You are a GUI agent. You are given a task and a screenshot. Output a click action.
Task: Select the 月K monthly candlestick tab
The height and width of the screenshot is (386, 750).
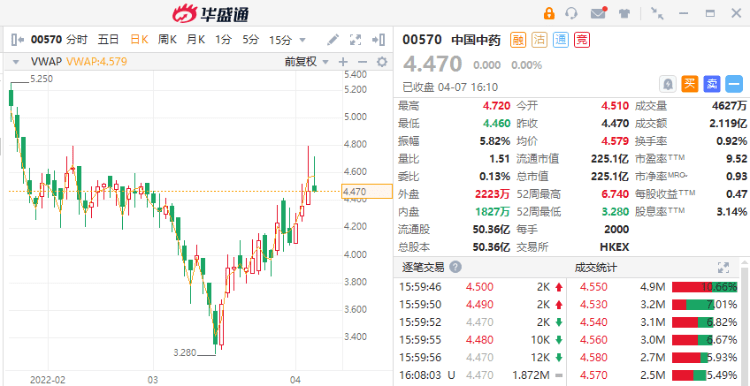point(196,39)
